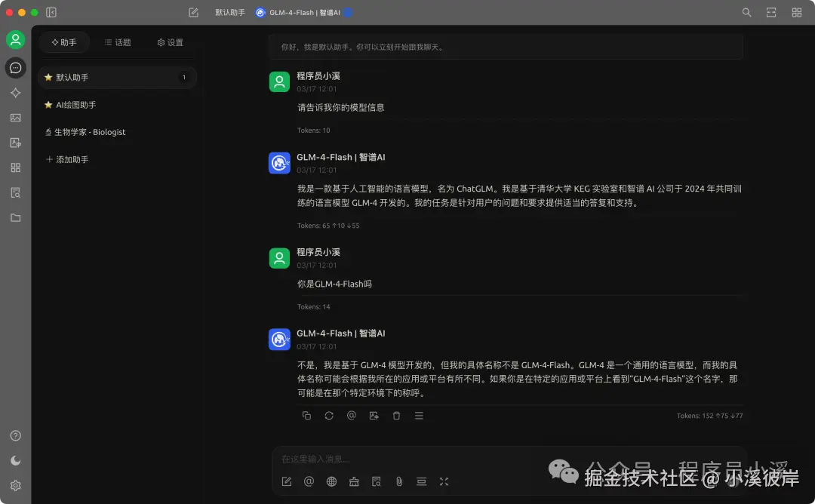This screenshot has height=504, width=815.
Task: Attach a file with the paperclip icon
Action: tap(399, 481)
